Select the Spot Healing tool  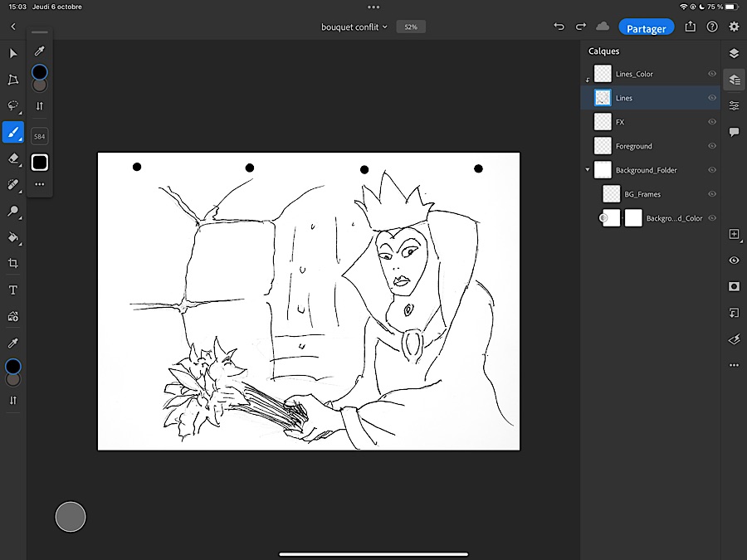(x=13, y=184)
